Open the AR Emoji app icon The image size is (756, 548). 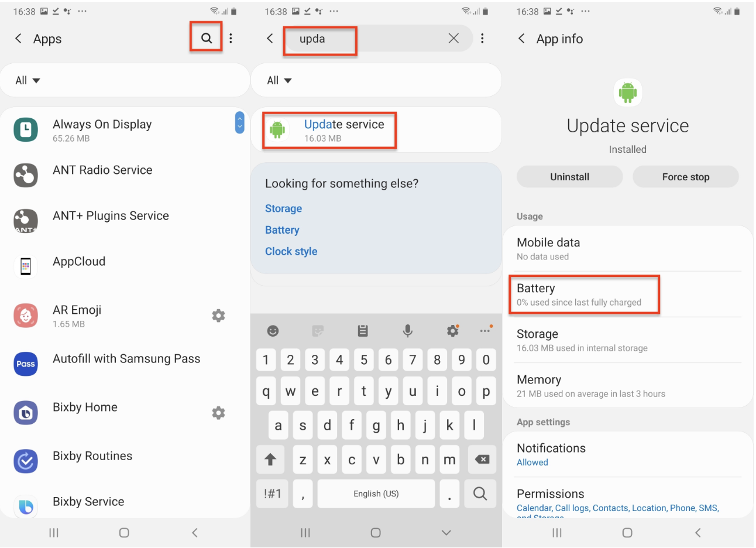coord(26,316)
